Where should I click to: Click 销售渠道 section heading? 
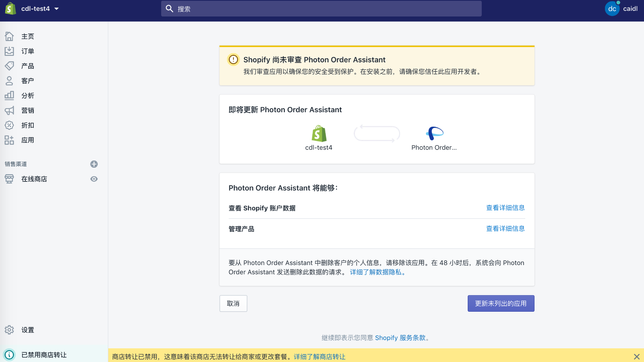click(x=16, y=164)
